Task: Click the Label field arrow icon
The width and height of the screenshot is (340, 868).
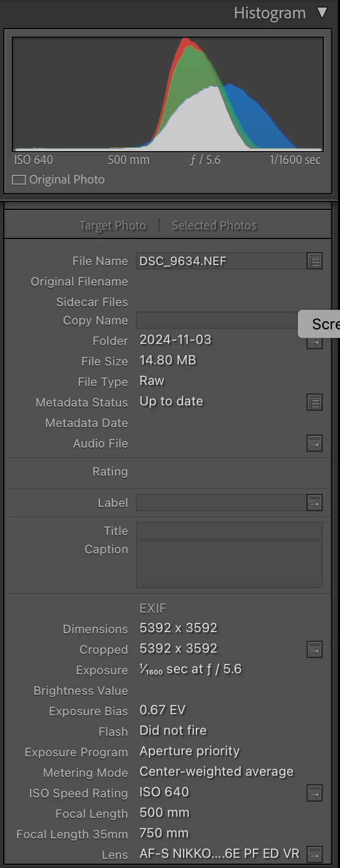Action: click(x=315, y=503)
